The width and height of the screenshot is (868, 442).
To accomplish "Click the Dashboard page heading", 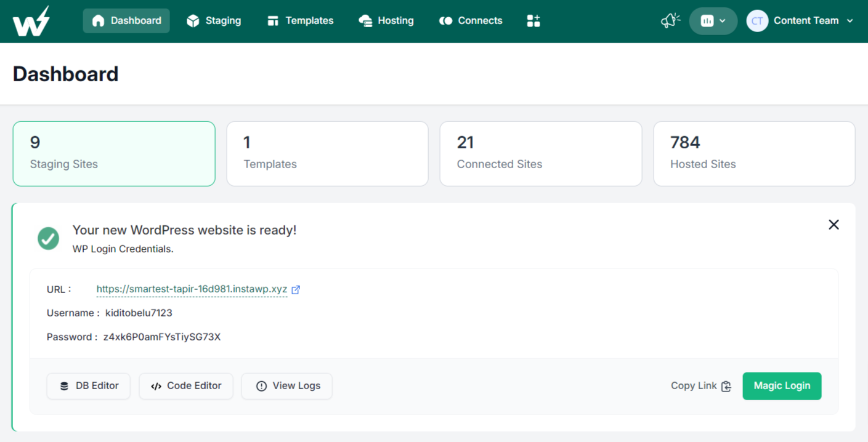I will pos(66,74).
